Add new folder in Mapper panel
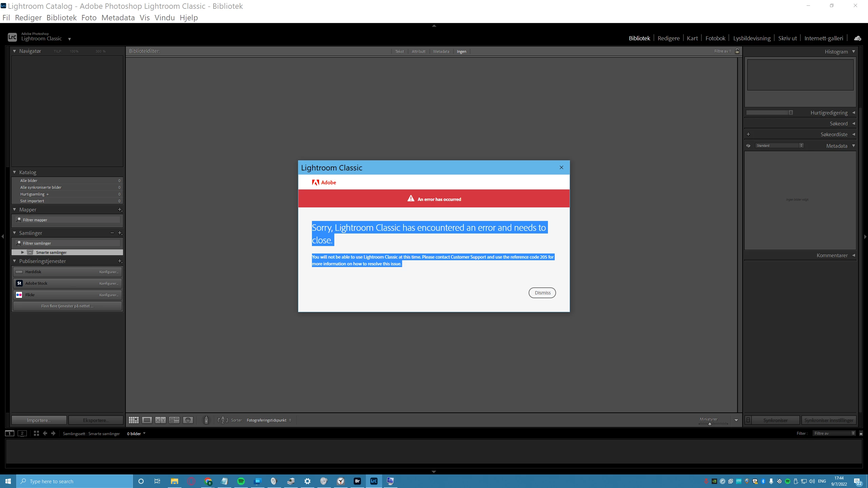The width and height of the screenshot is (868, 488). (120, 210)
